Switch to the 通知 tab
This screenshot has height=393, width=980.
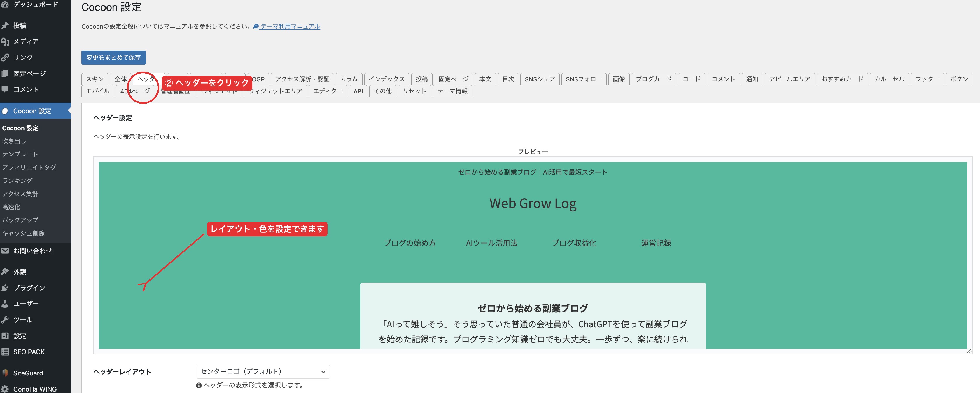752,79
